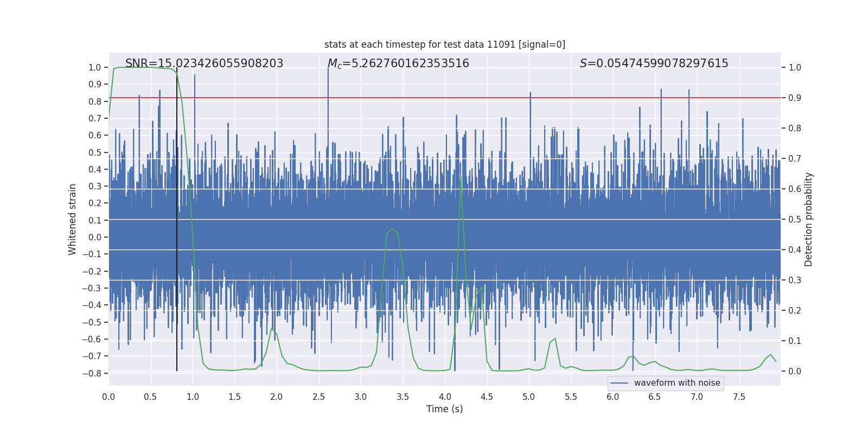Click the x-axis tick label 6.0
Viewport: 868px width, 434px height.
[613, 397]
